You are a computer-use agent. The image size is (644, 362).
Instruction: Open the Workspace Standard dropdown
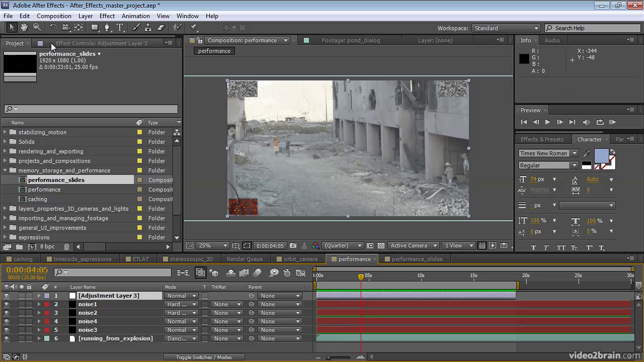(507, 28)
